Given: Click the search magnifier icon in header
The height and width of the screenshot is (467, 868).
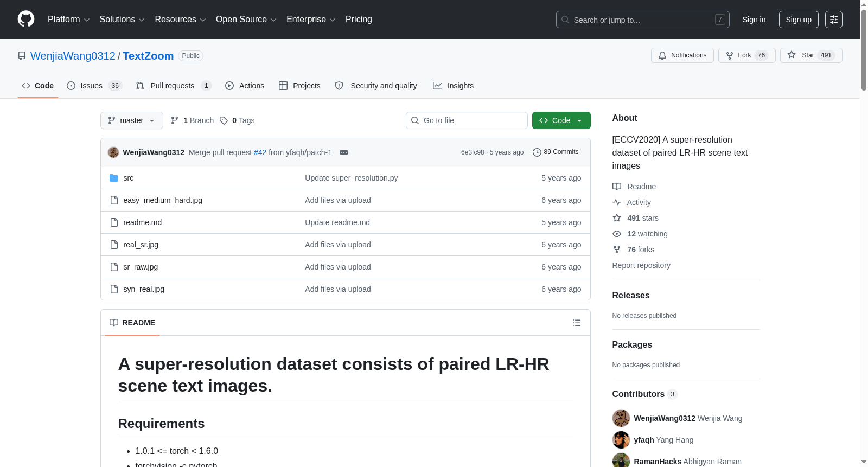Looking at the screenshot, I should pos(565,20).
